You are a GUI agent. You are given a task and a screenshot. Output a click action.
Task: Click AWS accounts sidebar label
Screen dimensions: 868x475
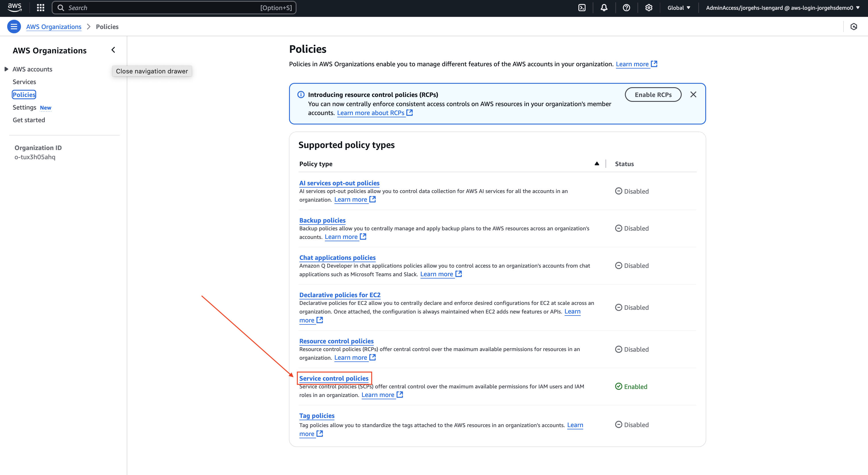(32, 69)
